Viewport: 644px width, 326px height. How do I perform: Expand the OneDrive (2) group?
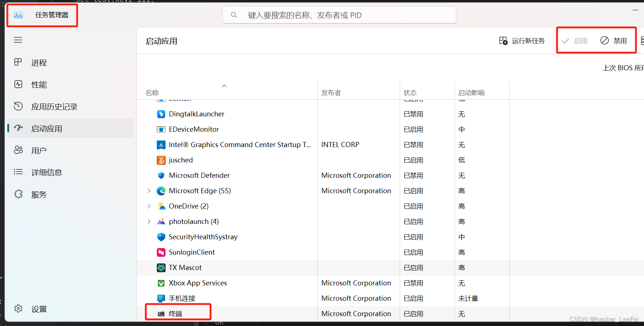pos(149,206)
